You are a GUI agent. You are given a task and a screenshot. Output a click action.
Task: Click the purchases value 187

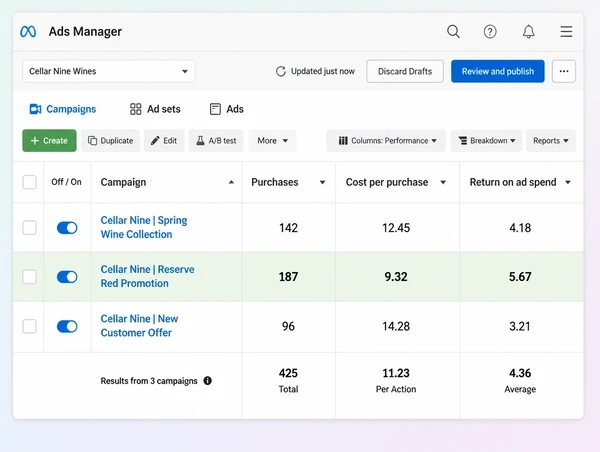pyautogui.click(x=289, y=277)
